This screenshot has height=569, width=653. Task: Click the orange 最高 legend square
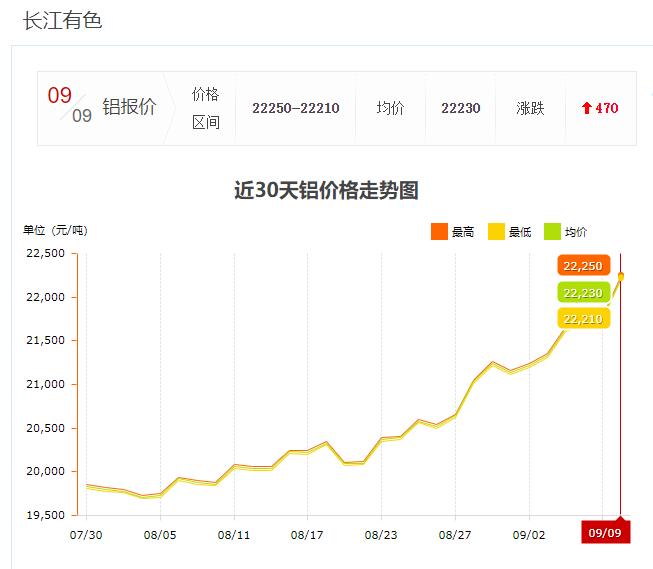[439, 232]
